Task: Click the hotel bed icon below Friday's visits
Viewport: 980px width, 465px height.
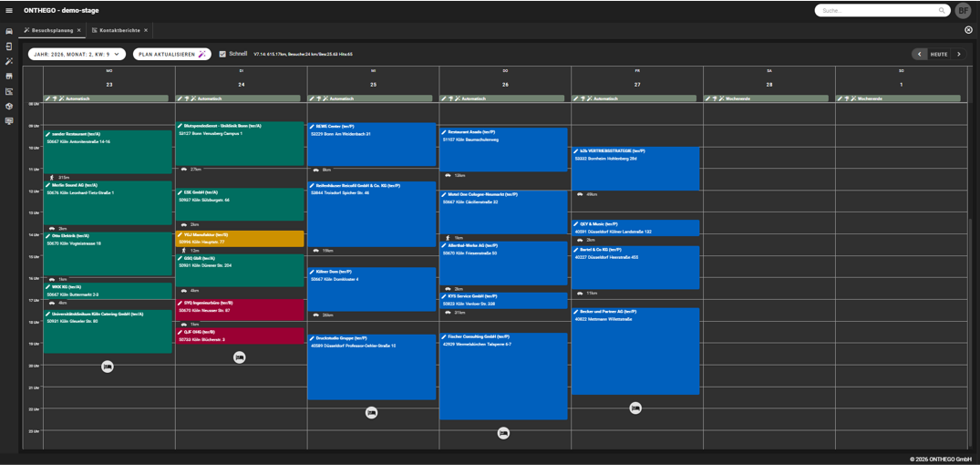Action: point(635,408)
